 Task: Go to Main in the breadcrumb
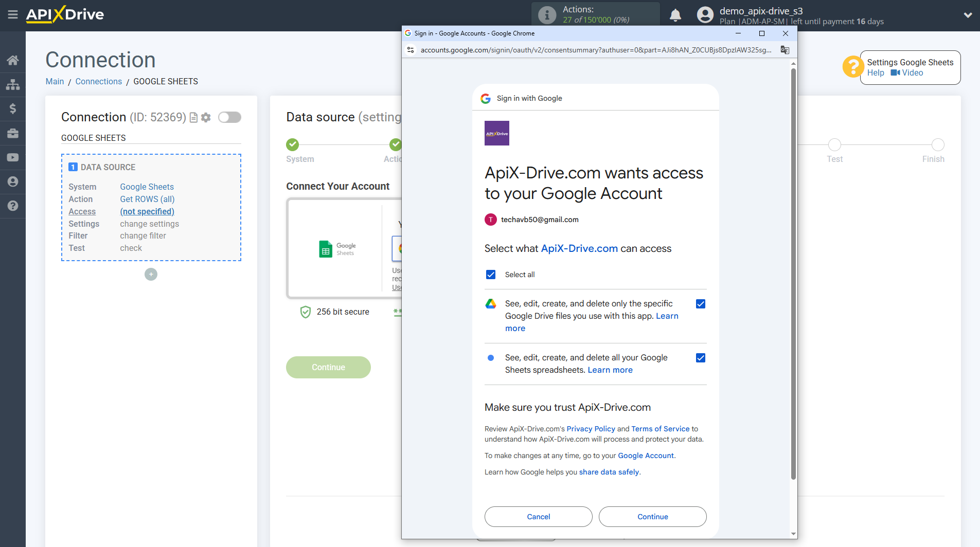pyautogui.click(x=55, y=81)
